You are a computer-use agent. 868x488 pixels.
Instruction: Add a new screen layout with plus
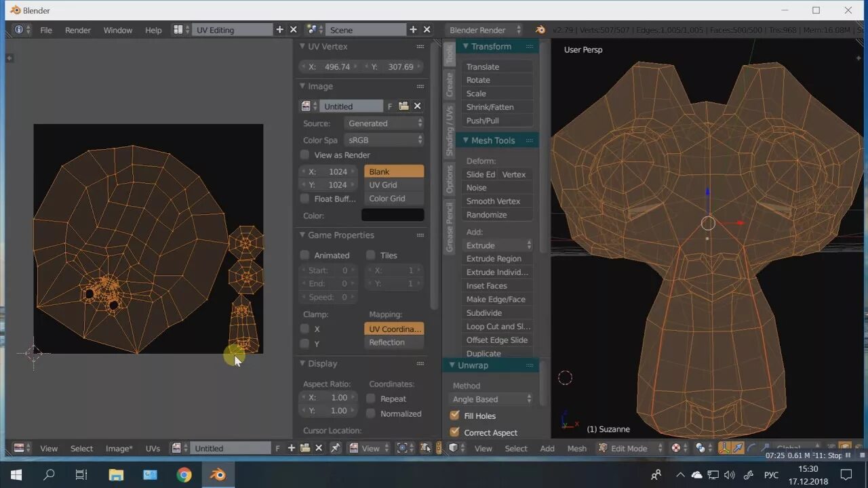[x=279, y=30]
